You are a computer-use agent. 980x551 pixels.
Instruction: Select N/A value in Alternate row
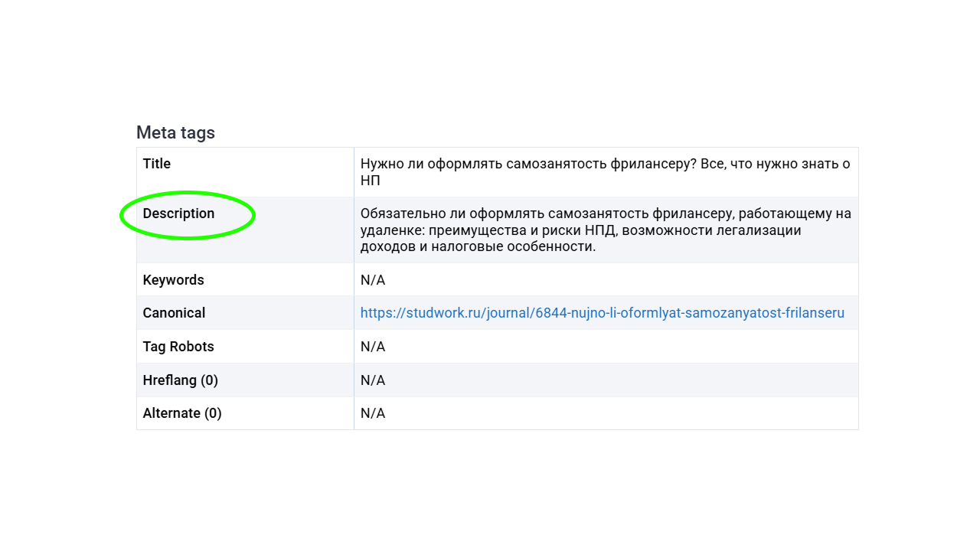tap(373, 413)
